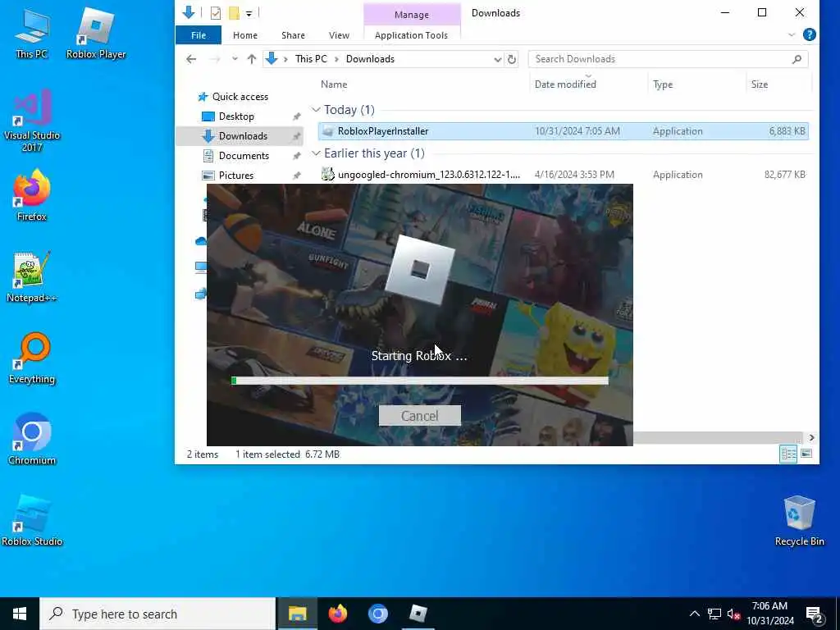The height and width of the screenshot is (630, 840).
Task: Select Downloads in navigation pane
Action: tap(240, 136)
